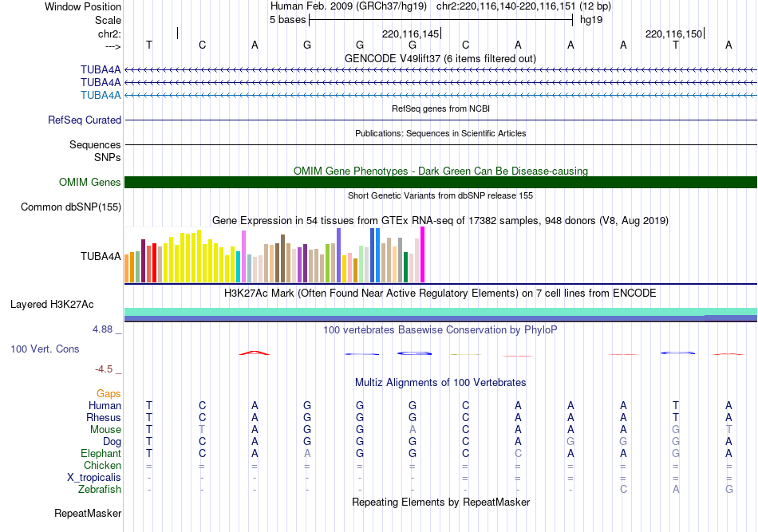Click the -4.5 PhyloP lower axis value
Screen dimensions: 758x532
[104, 369]
